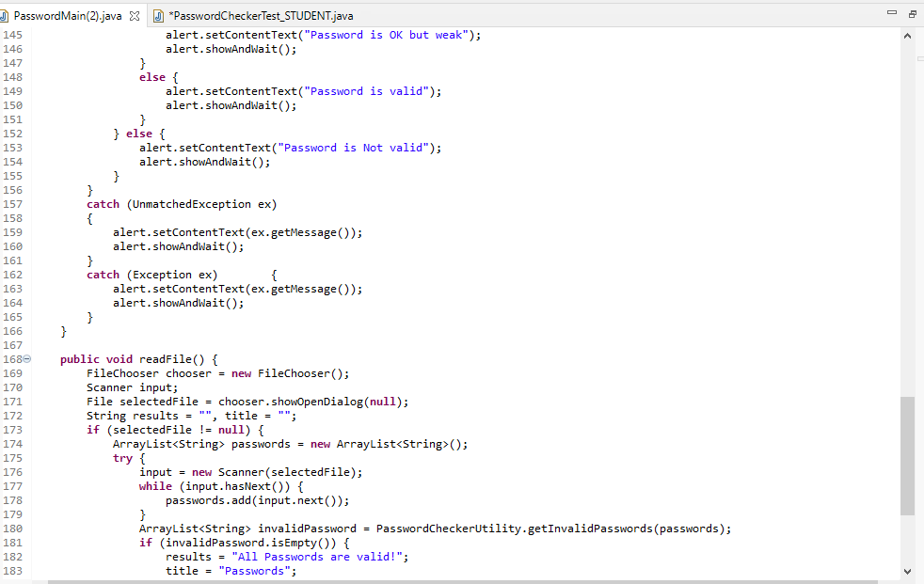Click the horizontal scrollbar at bottom

462,581
